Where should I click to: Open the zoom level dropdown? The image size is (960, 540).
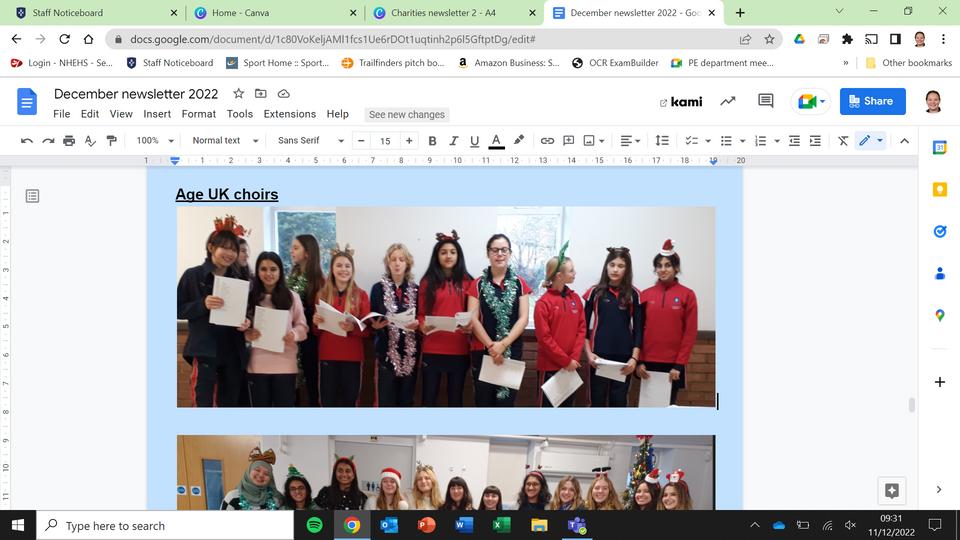click(155, 141)
